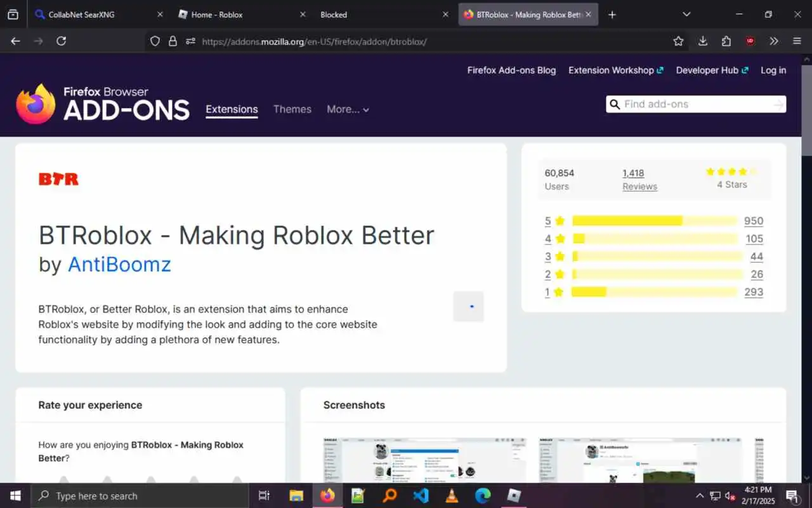Viewport: 812px width, 508px height.
Task: Bookmark this page with star icon
Action: [678, 41]
